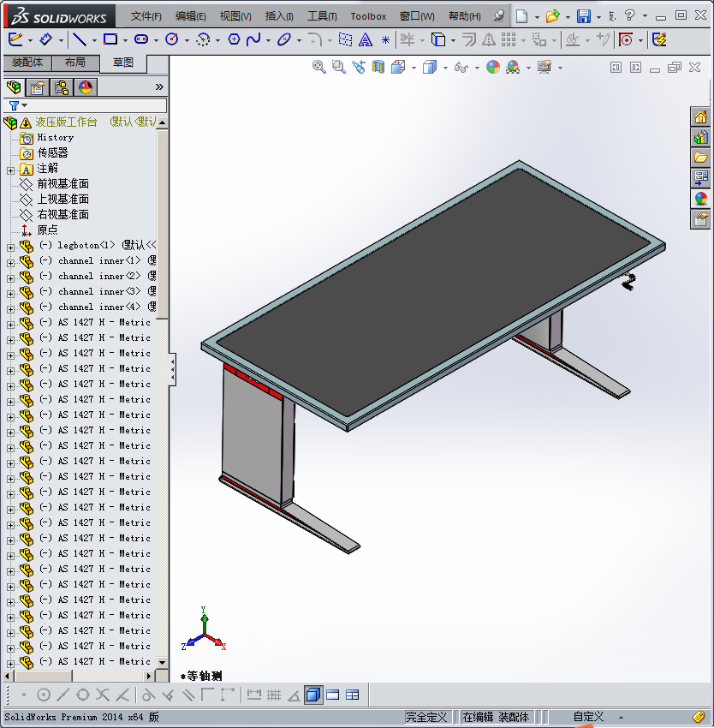This screenshot has width=714, height=728.
Task: Toggle the four view viewport button
Action: click(x=353, y=695)
